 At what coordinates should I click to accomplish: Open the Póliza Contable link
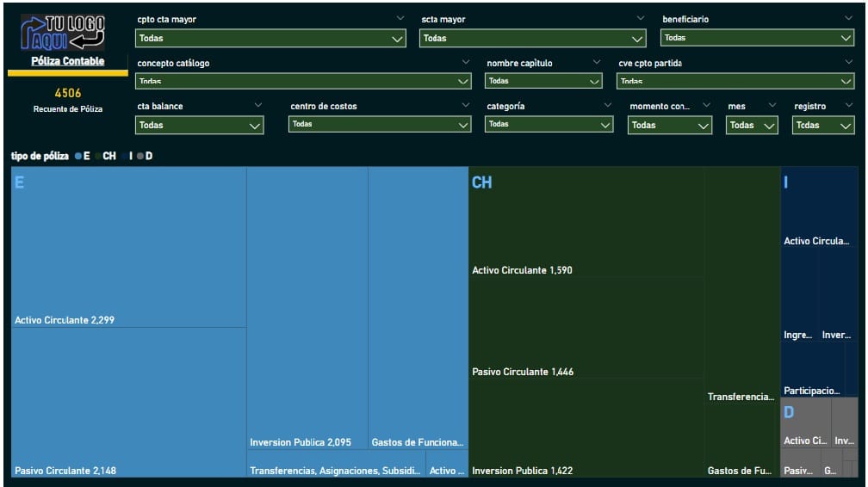67,61
